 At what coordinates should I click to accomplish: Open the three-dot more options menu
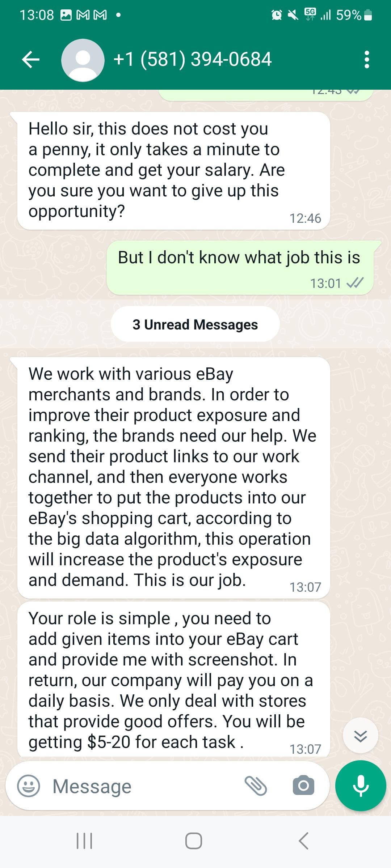pos(367,60)
